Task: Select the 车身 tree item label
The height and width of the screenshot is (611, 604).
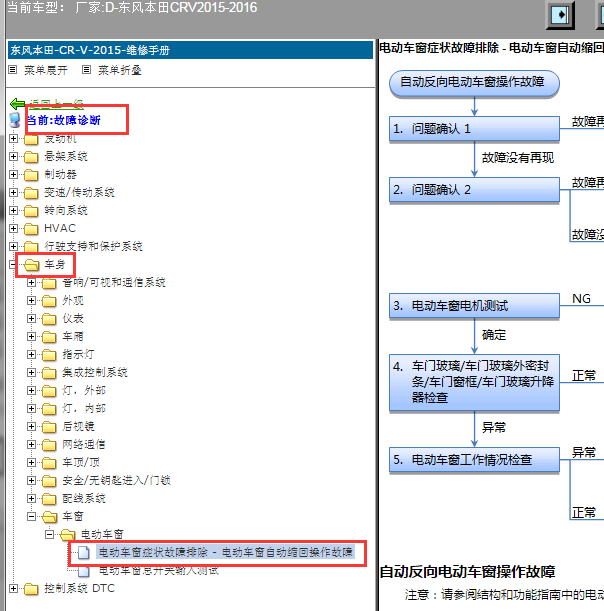Action: coord(55,265)
